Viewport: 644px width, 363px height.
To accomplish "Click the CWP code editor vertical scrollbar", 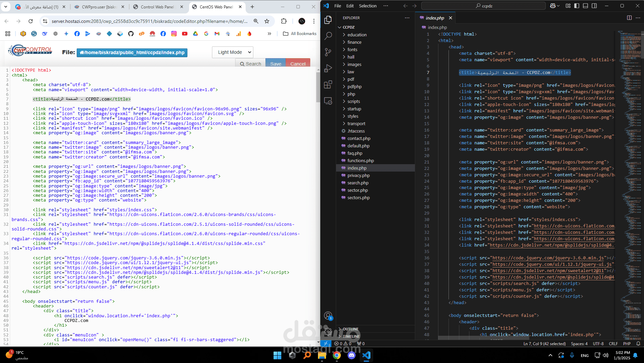I will pyautogui.click(x=318, y=87).
